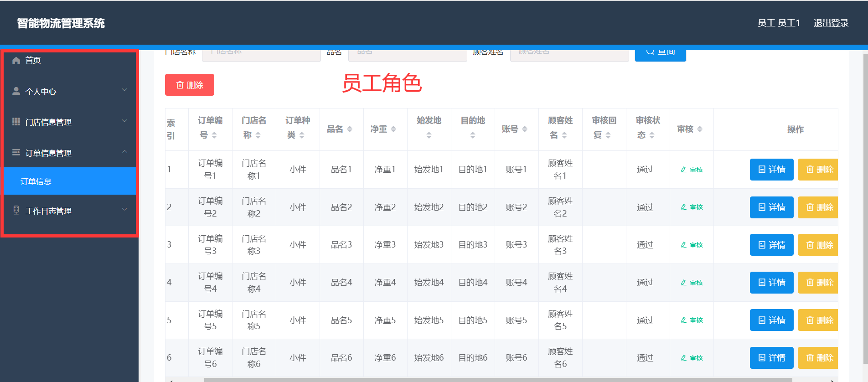Sort by 目的地 column arrows
Image resolution: width=868 pixels, height=382 pixels.
click(x=473, y=135)
